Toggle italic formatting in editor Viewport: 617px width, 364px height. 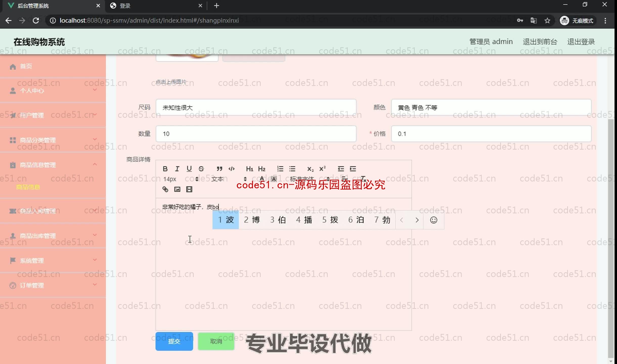pyautogui.click(x=177, y=169)
